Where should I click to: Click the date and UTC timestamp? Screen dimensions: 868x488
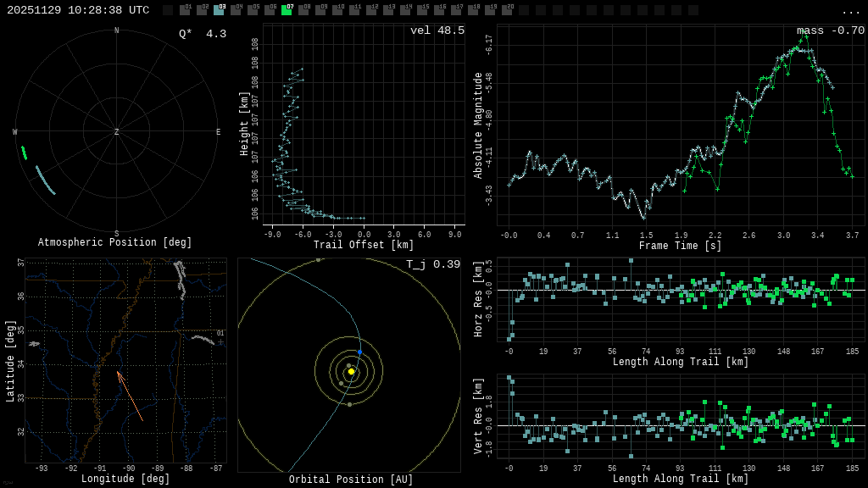click(78, 10)
